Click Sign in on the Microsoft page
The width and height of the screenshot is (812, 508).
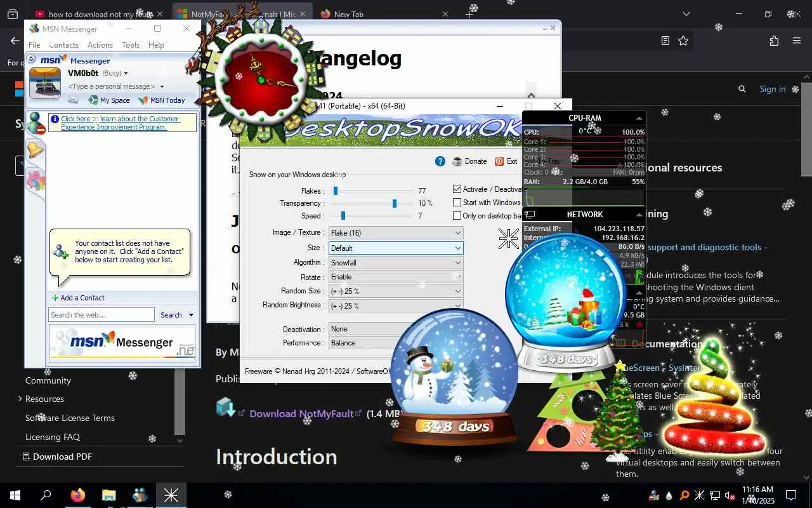(x=773, y=90)
